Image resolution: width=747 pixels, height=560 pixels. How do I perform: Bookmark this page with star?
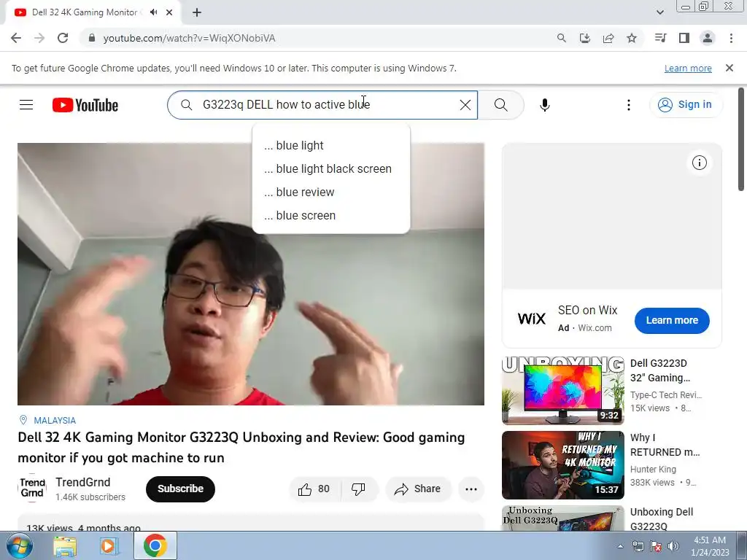(x=631, y=38)
